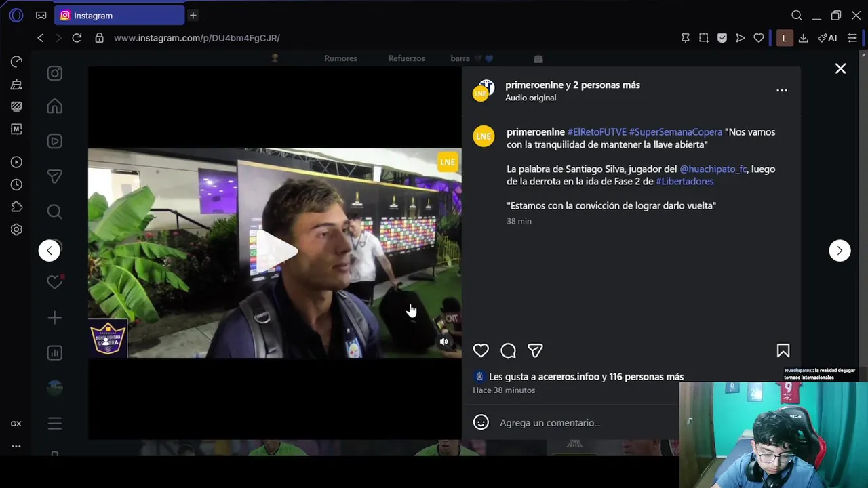Open the #Libertadores hashtag

684,181
